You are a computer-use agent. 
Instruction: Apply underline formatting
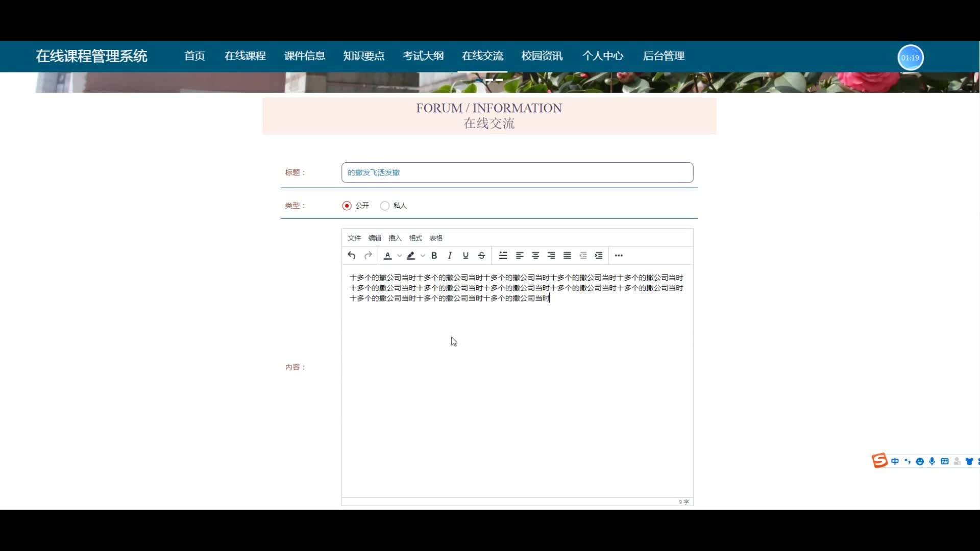click(x=465, y=256)
